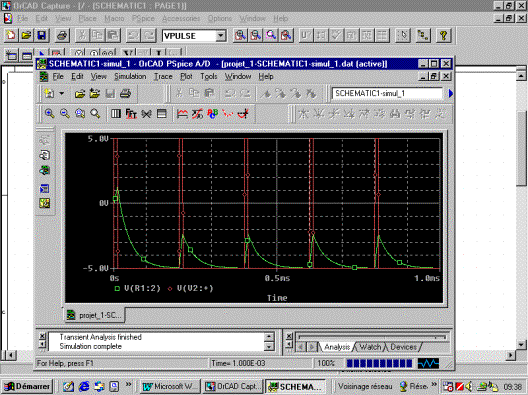Screen dimensions: 528x395
Task: Click the simulation progress bar
Action: click(x=379, y=363)
